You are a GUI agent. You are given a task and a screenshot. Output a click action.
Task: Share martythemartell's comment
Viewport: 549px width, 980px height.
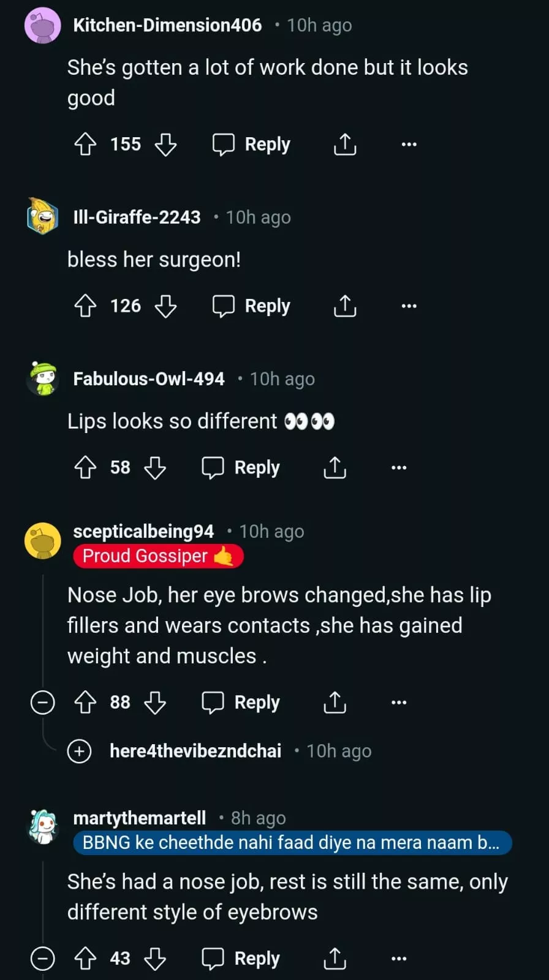[335, 959]
